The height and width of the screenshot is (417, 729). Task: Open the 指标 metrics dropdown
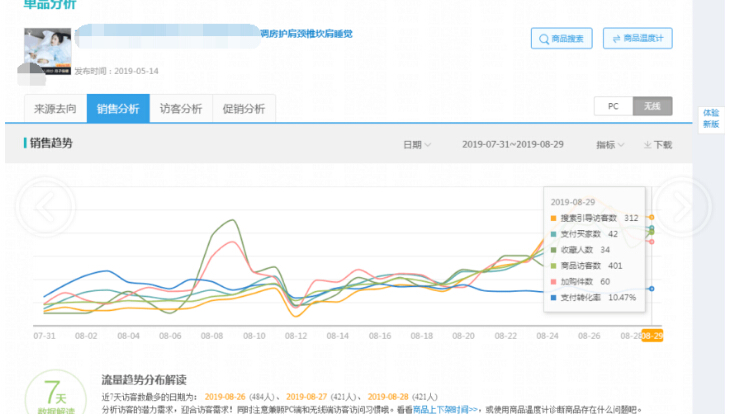click(610, 145)
